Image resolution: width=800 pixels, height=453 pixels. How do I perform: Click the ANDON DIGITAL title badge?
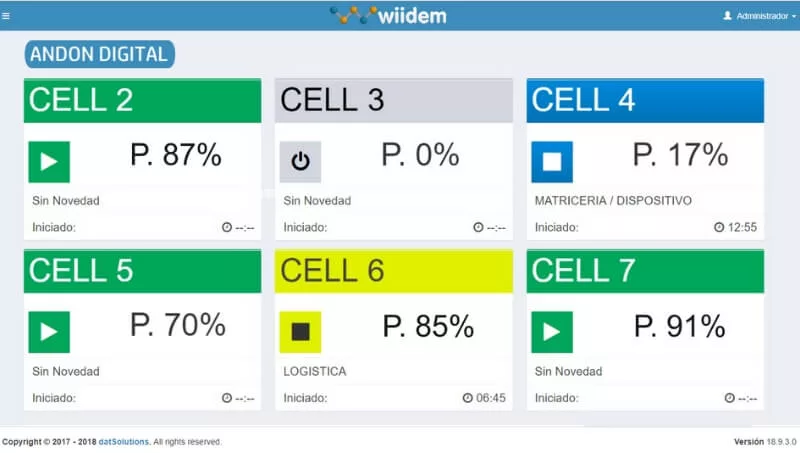click(99, 55)
